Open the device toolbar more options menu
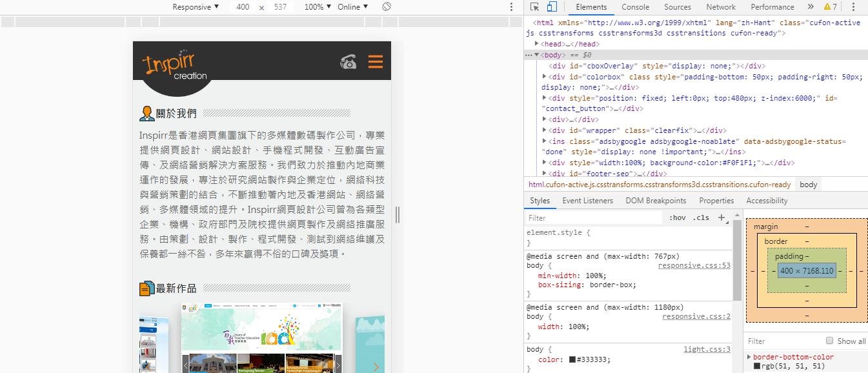The height and width of the screenshot is (373, 868). click(x=512, y=7)
